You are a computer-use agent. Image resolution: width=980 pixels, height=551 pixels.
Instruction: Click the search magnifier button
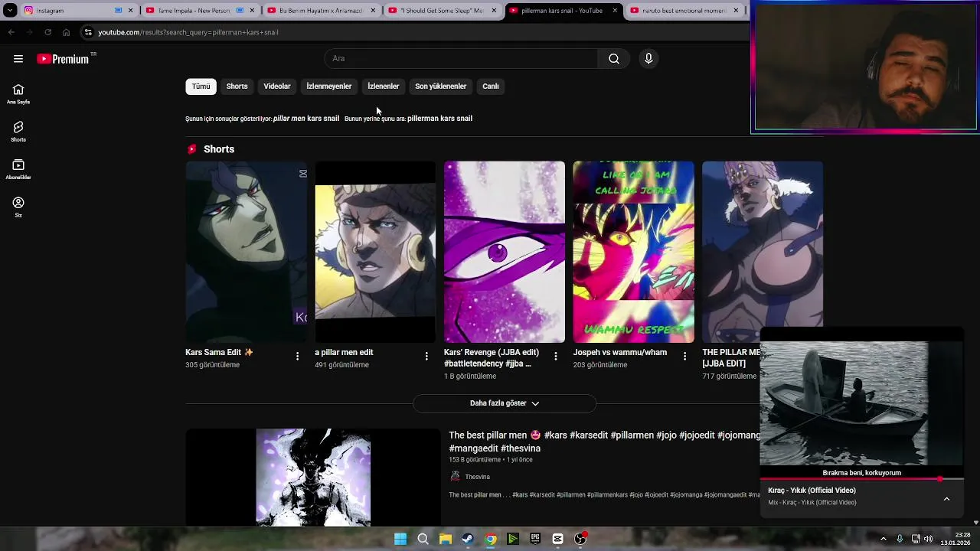[614, 59]
